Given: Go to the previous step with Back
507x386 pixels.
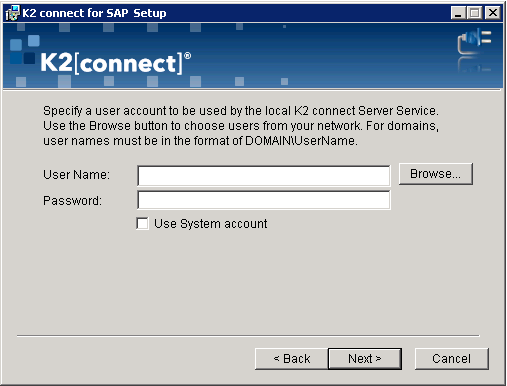Looking at the screenshot, I should point(292,359).
